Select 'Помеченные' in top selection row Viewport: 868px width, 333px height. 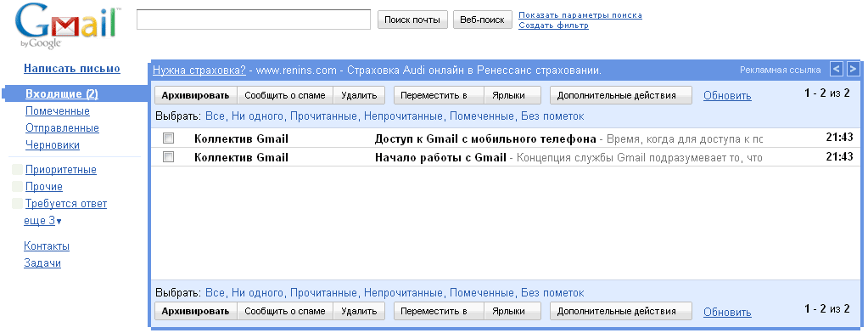pos(482,116)
